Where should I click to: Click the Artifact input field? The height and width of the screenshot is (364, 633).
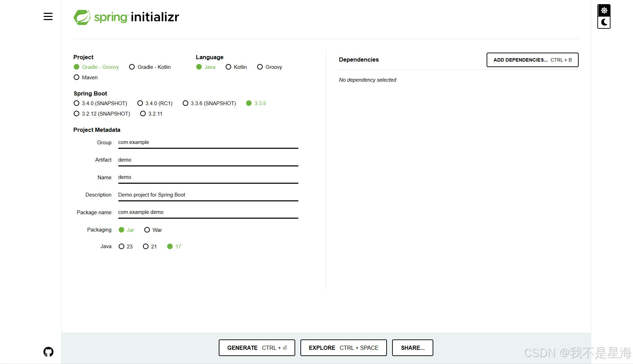pos(208,160)
